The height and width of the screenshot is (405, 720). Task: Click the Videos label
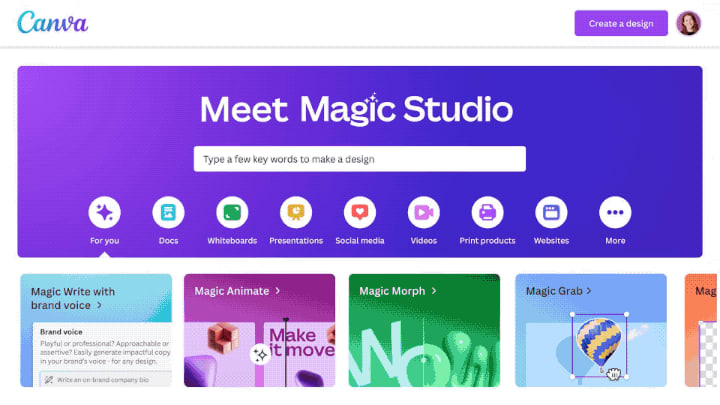(423, 241)
